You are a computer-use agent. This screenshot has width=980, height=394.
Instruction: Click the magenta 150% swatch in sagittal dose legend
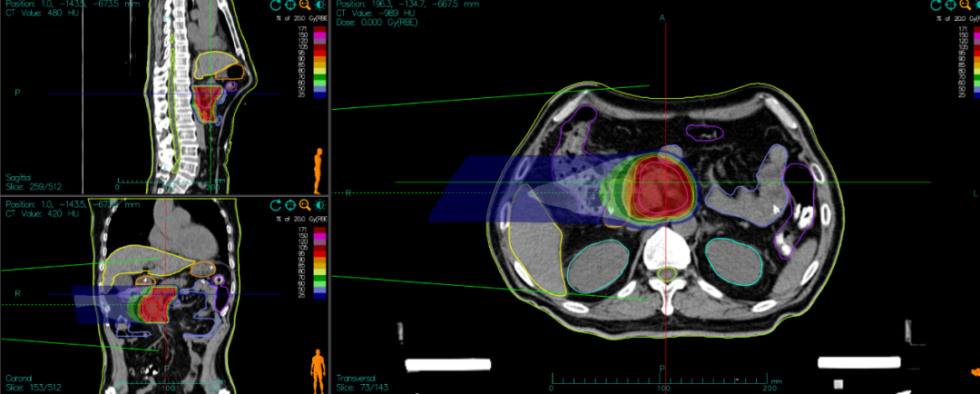click(318, 35)
